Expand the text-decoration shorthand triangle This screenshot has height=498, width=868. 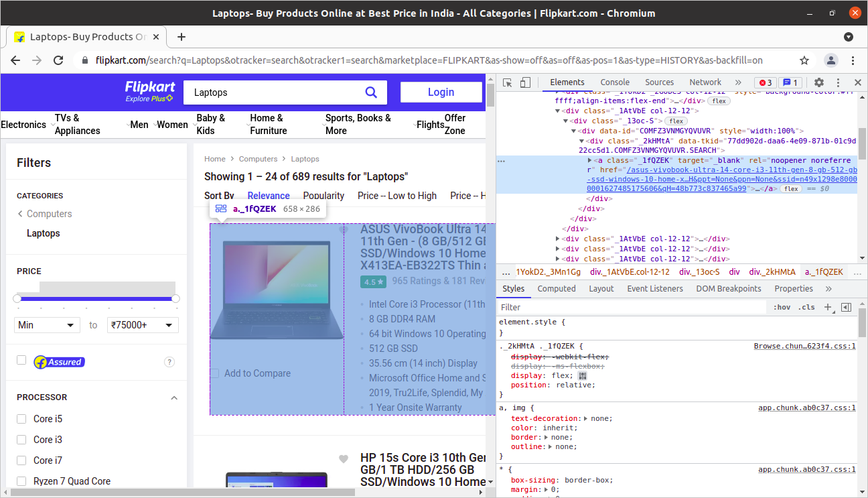pos(586,418)
